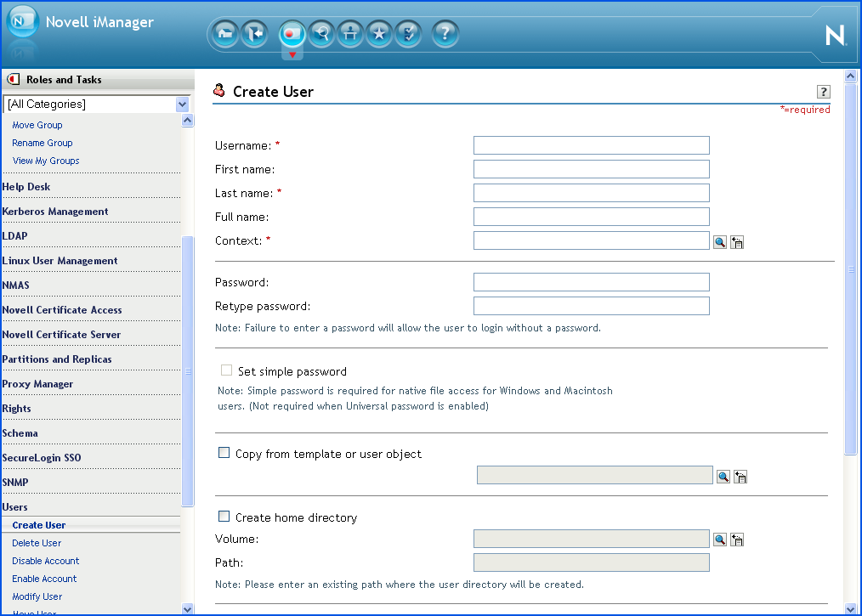Open the Delete User task
The image size is (862, 616).
(x=37, y=543)
